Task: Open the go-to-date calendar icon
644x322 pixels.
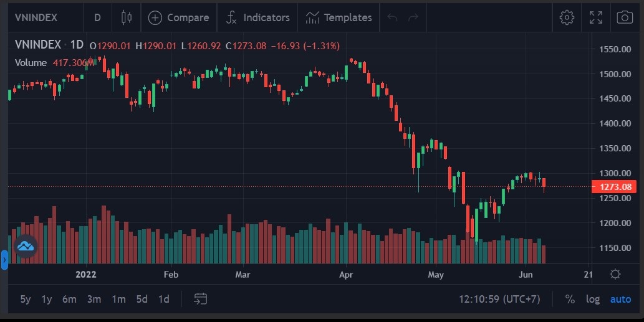Action: (x=200, y=299)
